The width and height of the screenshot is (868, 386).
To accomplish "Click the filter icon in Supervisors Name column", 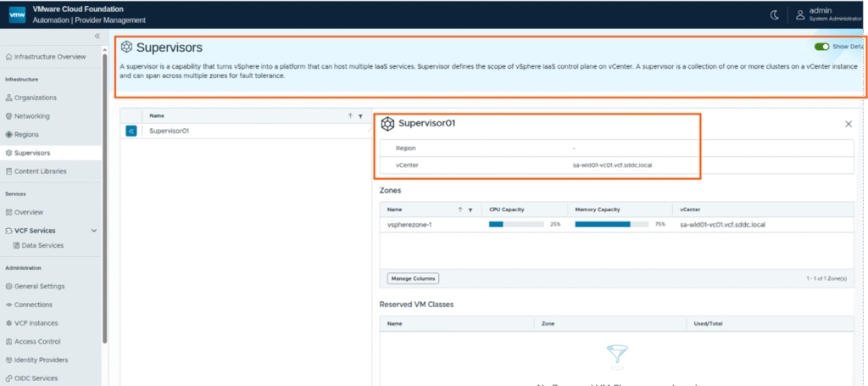I will point(360,116).
